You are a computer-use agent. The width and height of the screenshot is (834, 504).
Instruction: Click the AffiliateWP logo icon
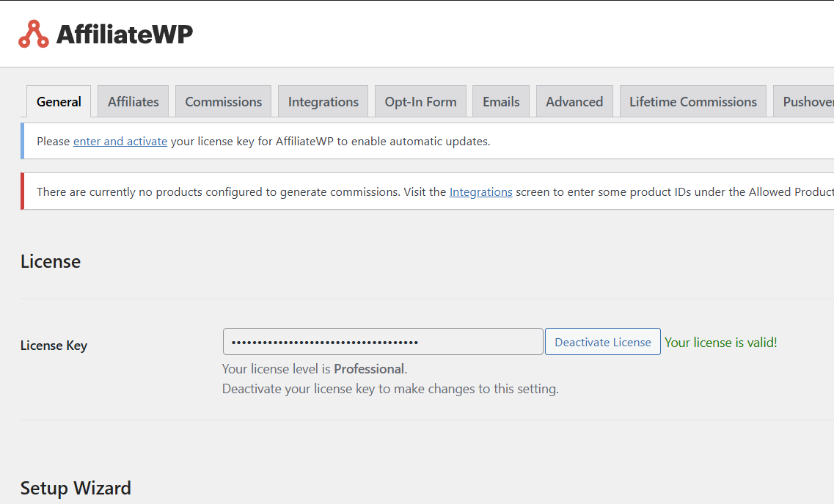34,34
